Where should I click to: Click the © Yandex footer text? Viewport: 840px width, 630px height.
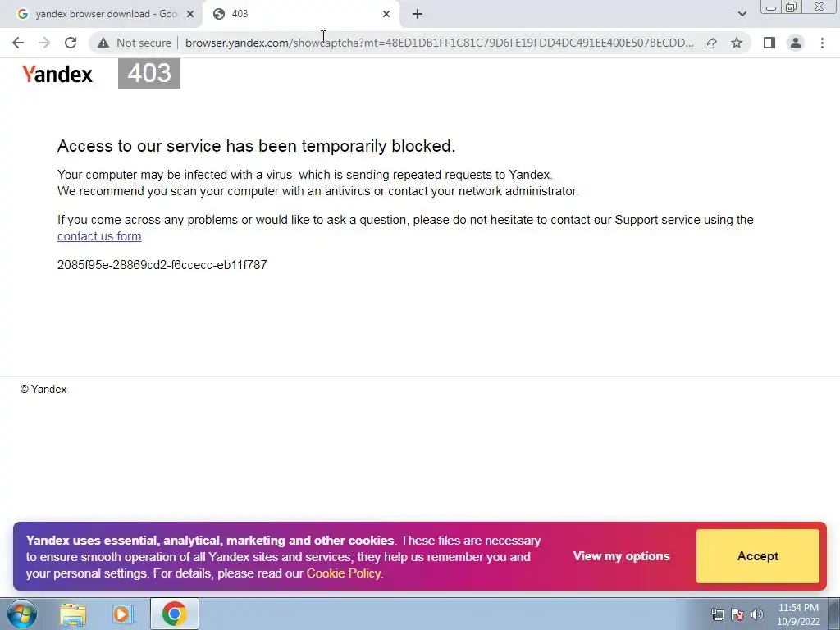[43, 390]
